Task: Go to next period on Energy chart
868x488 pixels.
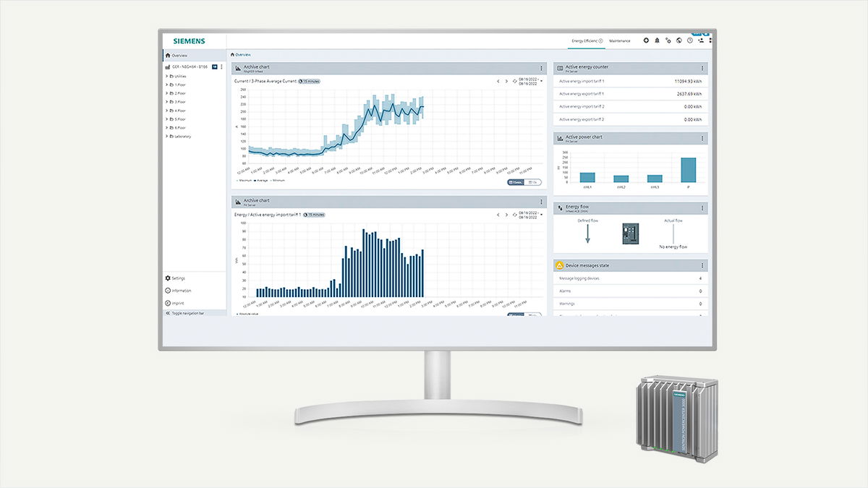Action: [507, 215]
